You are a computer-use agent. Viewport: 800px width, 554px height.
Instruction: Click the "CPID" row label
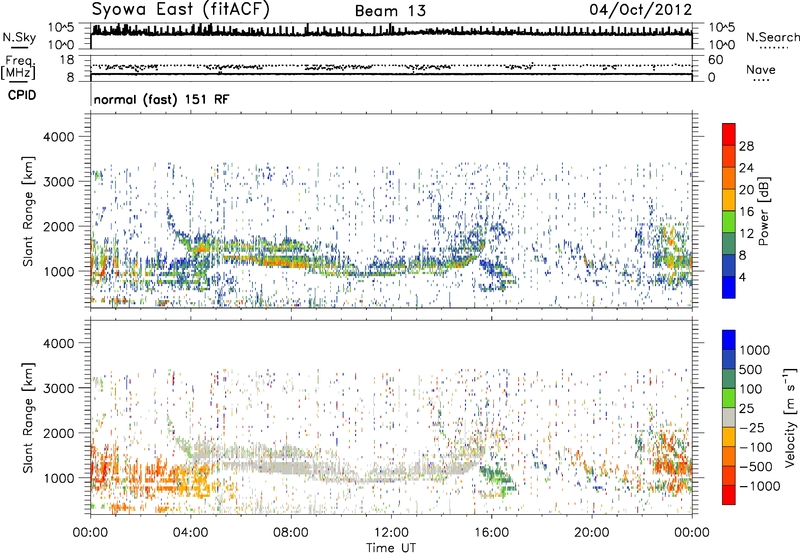coord(22,95)
